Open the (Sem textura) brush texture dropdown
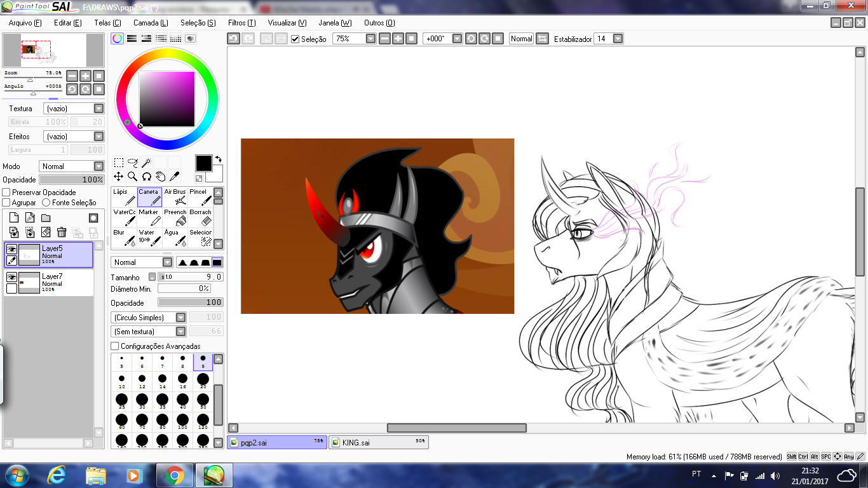This screenshot has height=488, width=868. 149,332
